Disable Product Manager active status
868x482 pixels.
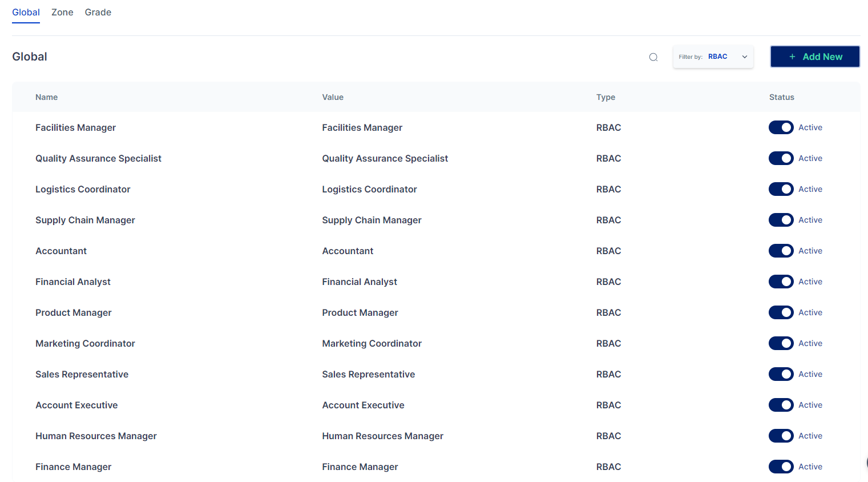pyautogui.click(x=781, y=312)
